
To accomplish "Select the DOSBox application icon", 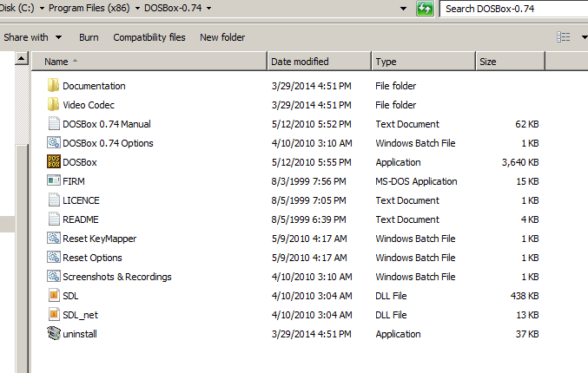I will 54,162.
